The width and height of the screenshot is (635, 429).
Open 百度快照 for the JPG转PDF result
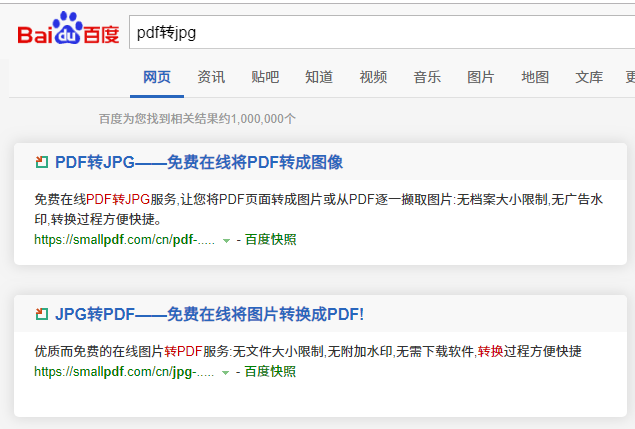tap(271, 371)
